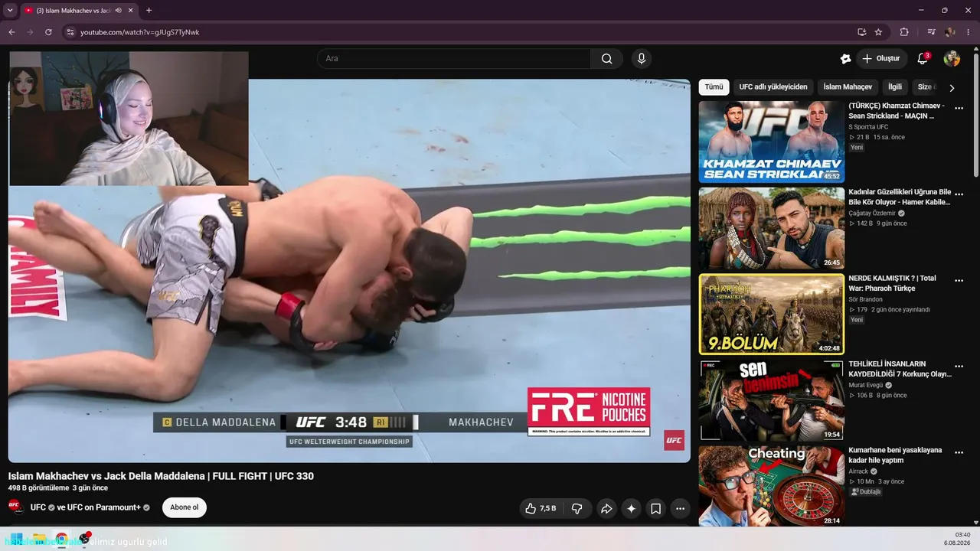
Task: Show more filter chips with arrow
Action: [952, 88]
